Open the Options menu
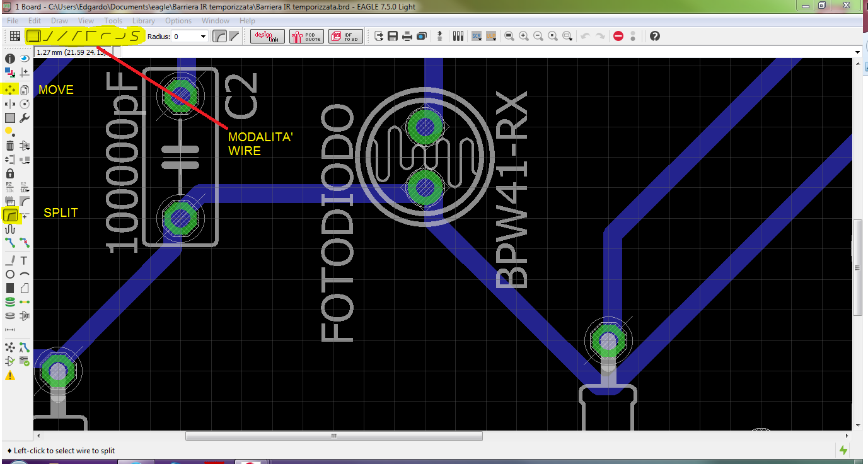 [178, 21]
